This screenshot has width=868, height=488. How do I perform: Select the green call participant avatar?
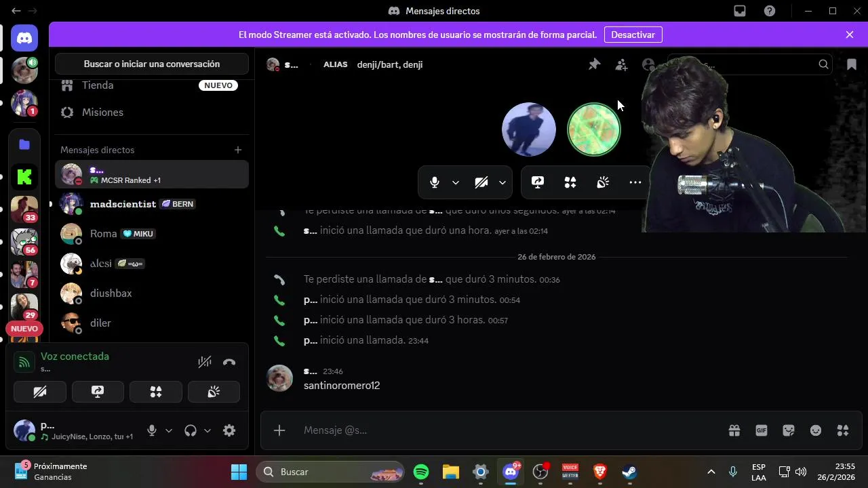point(594,129)
